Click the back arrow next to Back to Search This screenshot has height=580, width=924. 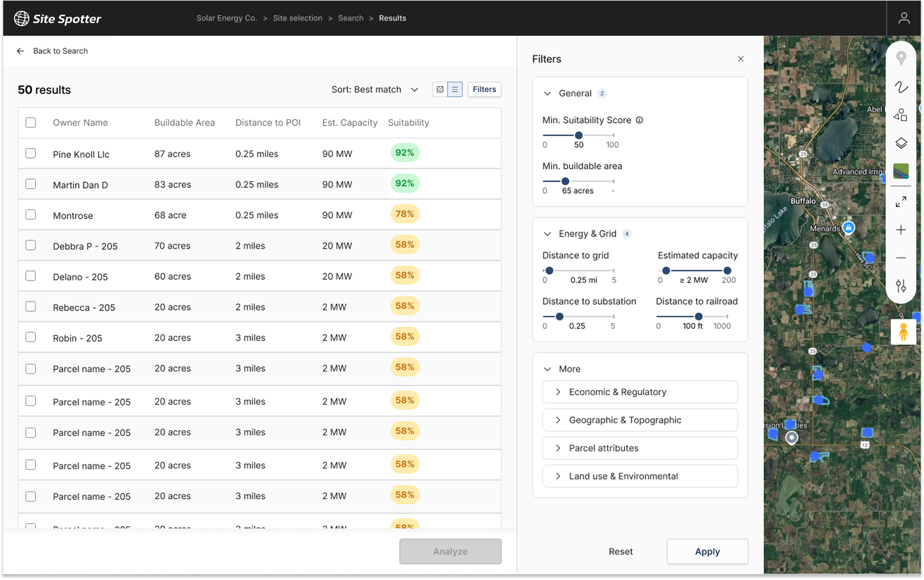[x=20, y=51]
